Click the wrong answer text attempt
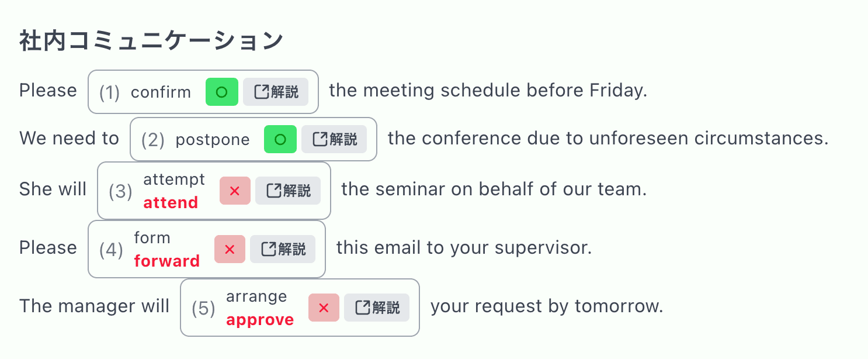The width and height of the screenshot is (868, 359). click(174, 179)
